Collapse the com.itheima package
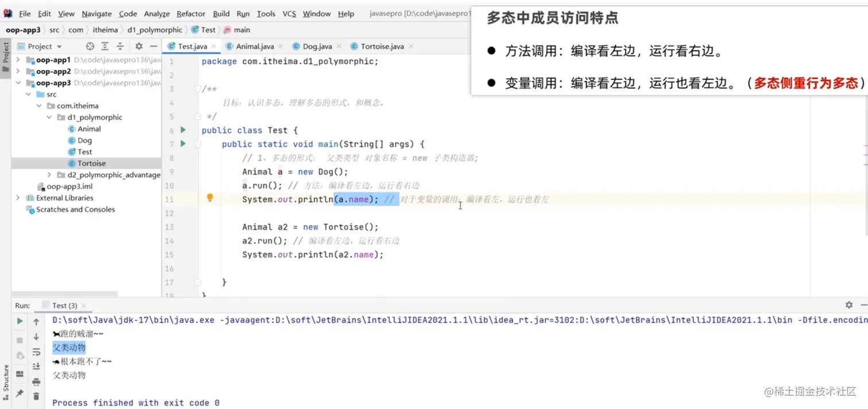This screenshot has height=409, width=868. pos(38,106)
